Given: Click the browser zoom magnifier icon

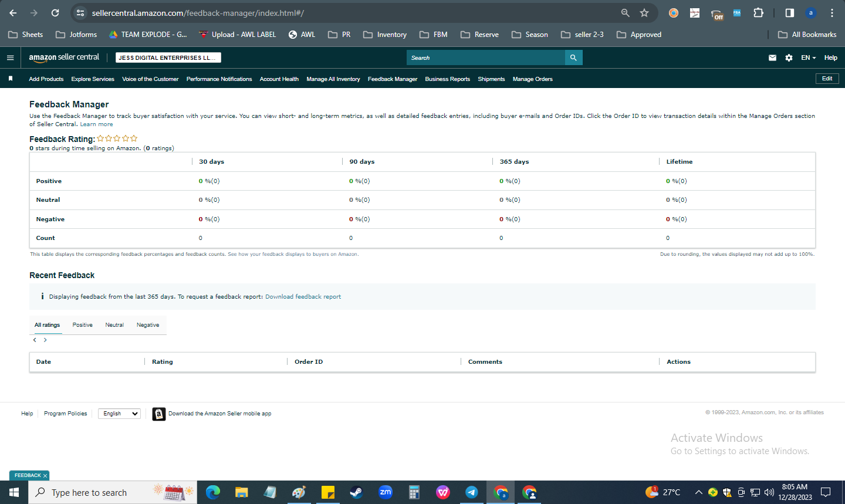Looking at the screenshot, I should [x=625, y=13].
